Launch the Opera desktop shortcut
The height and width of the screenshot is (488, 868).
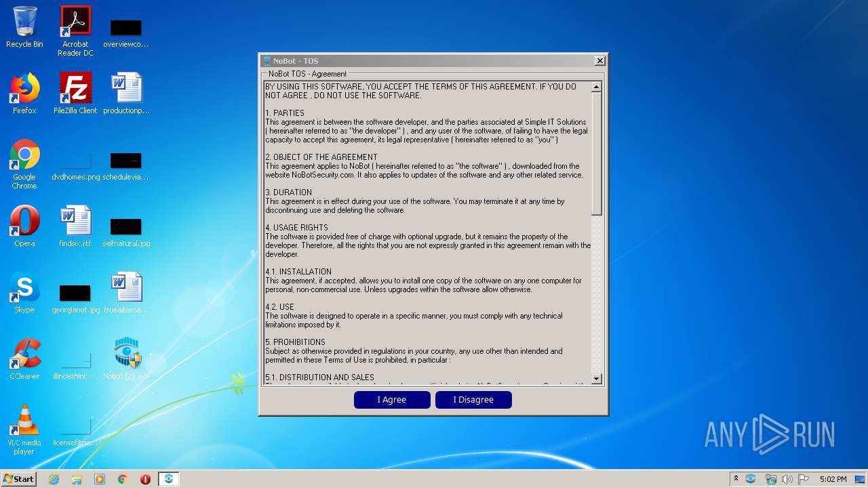pyautogui.click(x=24, y=226)
